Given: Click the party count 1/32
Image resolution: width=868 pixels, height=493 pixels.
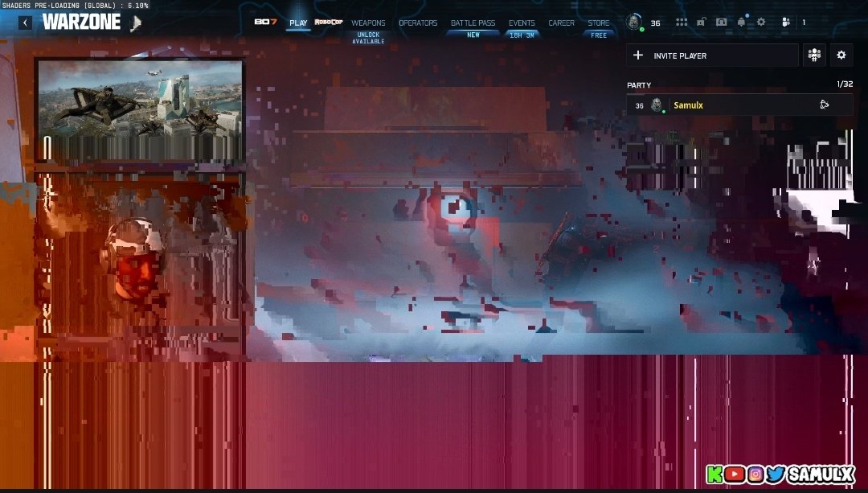Looking at the screenshot, I should click(x=845, y=84).
